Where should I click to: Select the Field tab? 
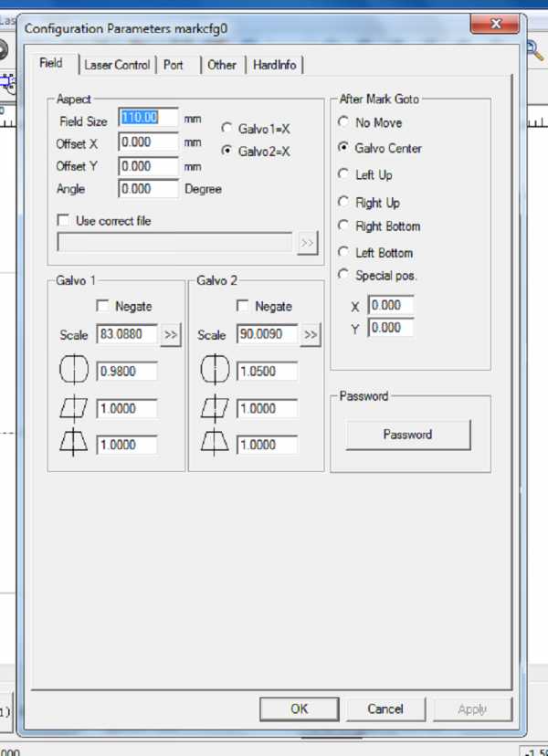pyautogui.click(x=51, y=63)
